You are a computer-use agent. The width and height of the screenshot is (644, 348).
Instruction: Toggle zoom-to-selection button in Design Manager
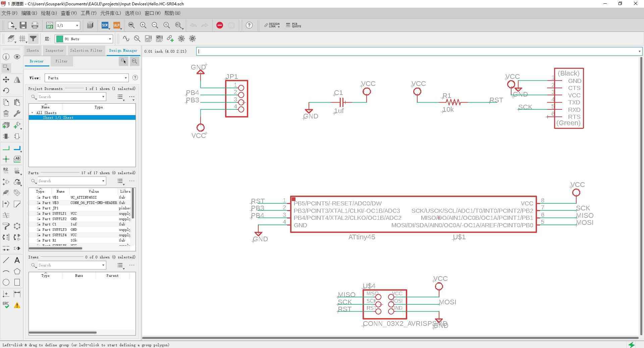[x=135, y=61]
